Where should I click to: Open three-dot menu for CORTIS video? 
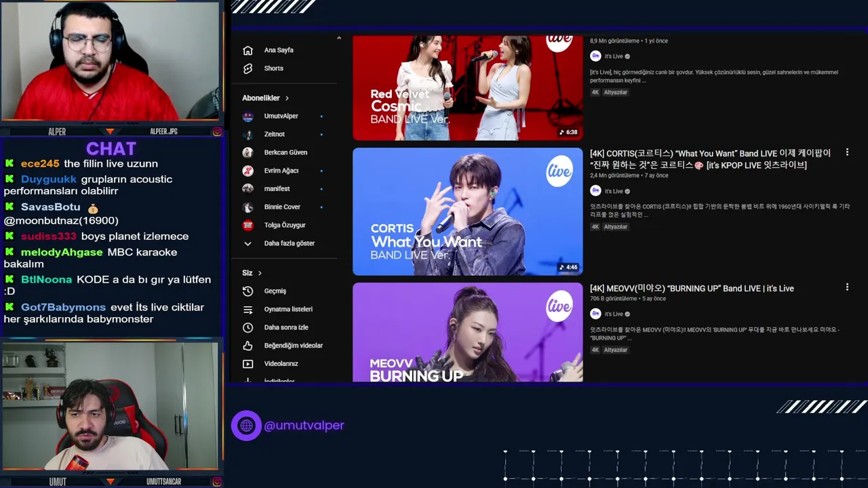pos(847,152)
